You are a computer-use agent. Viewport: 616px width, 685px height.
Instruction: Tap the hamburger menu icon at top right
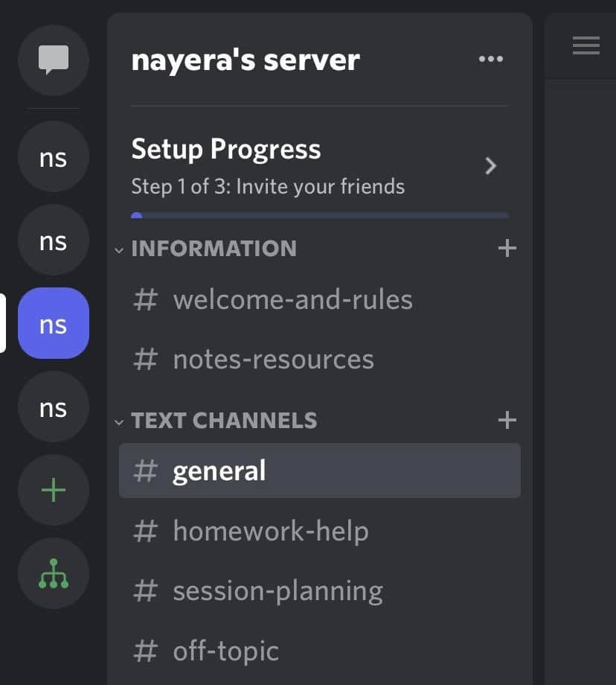coord(586,46)
